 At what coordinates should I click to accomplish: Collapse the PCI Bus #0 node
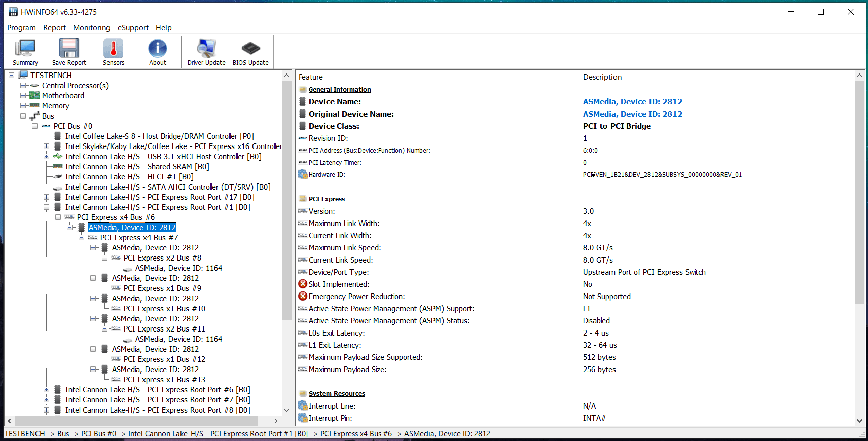[34, 126]
